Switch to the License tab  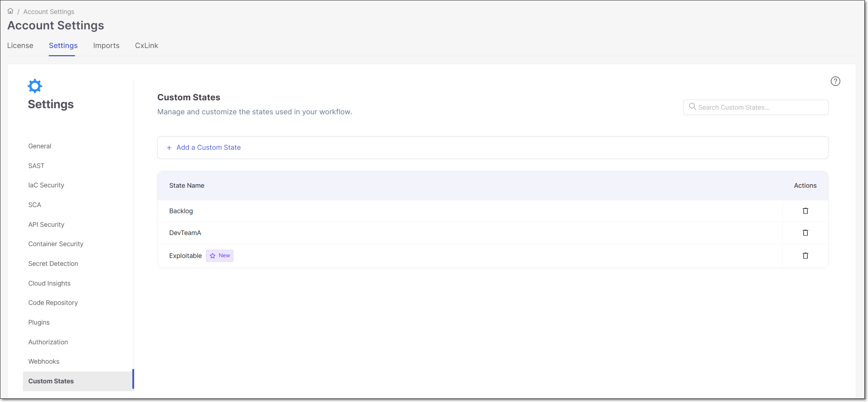coord(20,46)
